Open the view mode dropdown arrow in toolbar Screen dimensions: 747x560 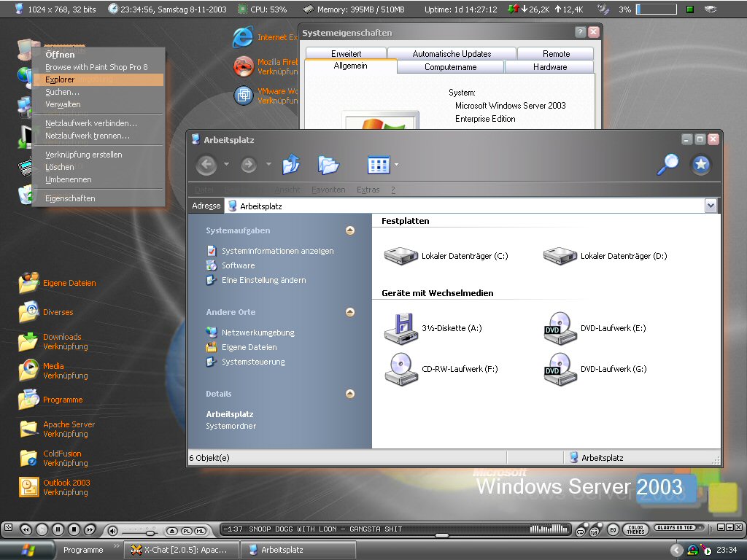(x=396, y=166)
